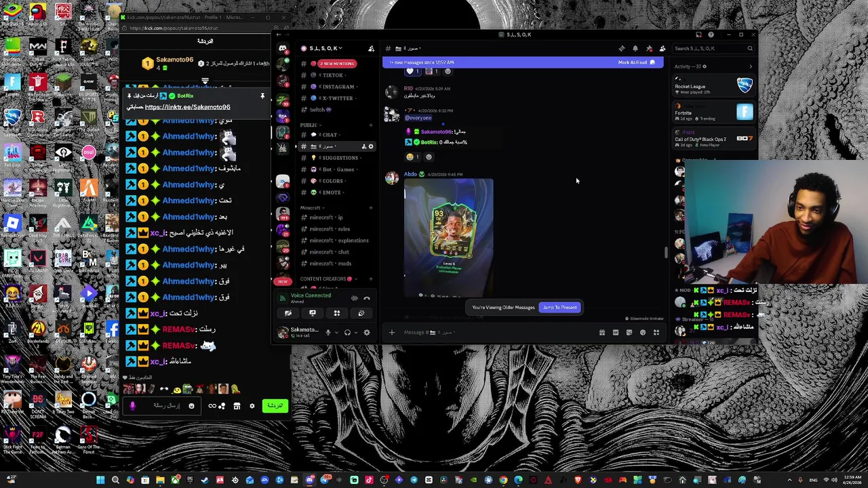
Task: Open Rocket League activity card
Action: click(x=714, y=86)
